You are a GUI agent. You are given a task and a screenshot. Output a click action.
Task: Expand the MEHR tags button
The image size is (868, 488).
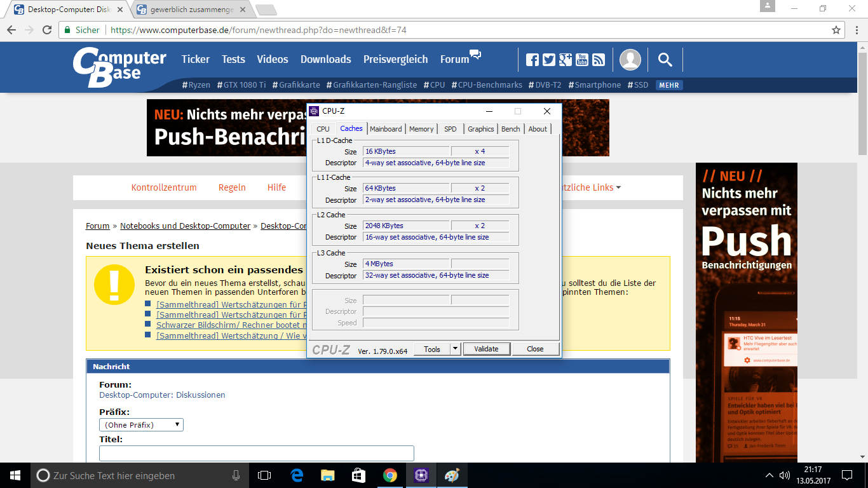click(669, 85)
